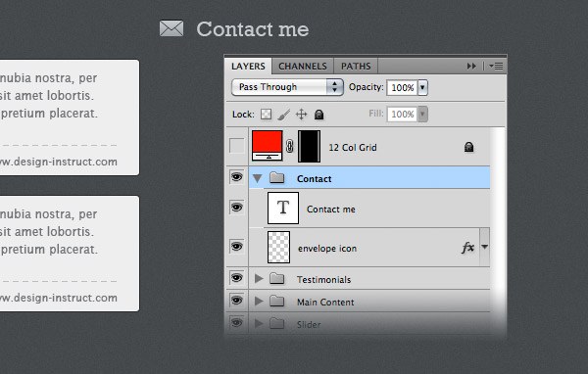The height and width of the screenshot is (374, 588).
Task: Expand the Testimonials group
Action: pos(259,278)
